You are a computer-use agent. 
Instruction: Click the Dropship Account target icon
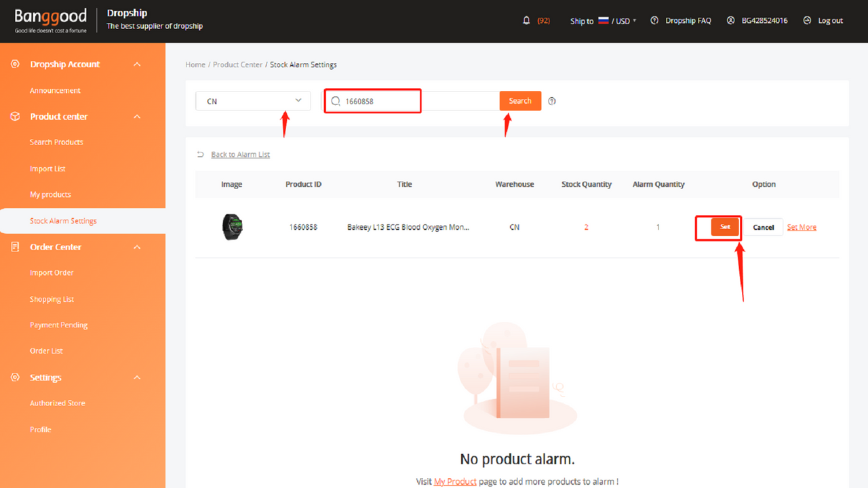(x=15, y=64)
